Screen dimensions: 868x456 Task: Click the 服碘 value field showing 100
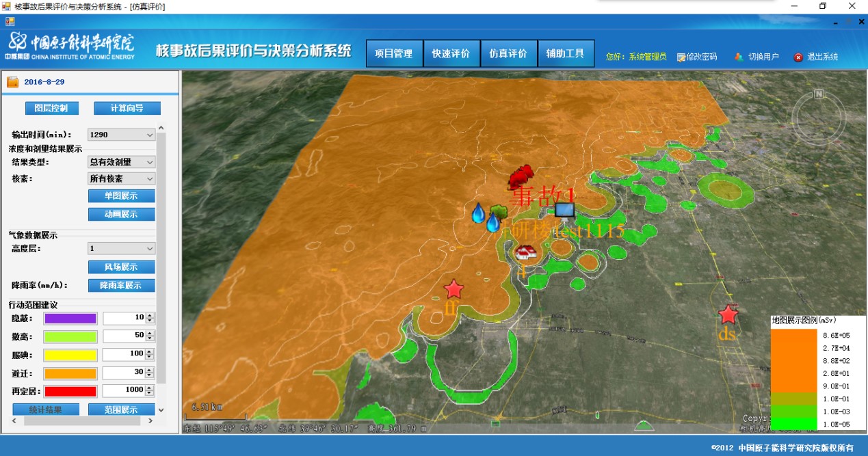(x=123, y=354)
